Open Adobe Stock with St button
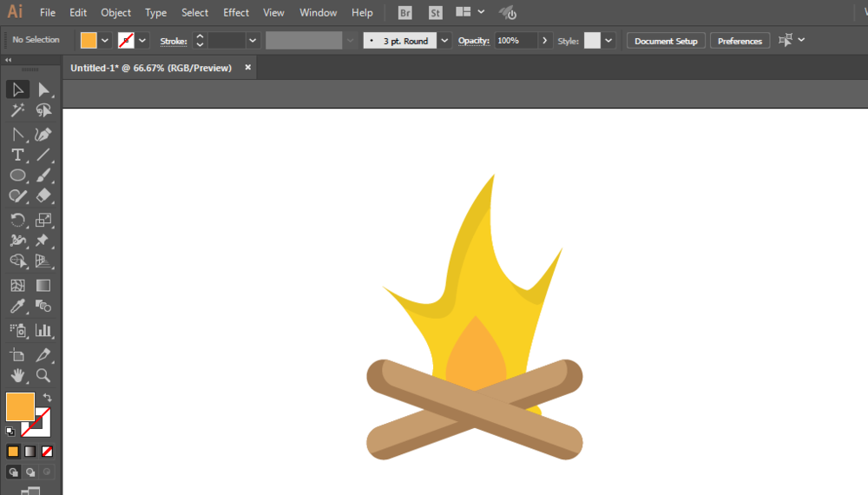Viewport: 868px width, 495px height. coord(436,13)
